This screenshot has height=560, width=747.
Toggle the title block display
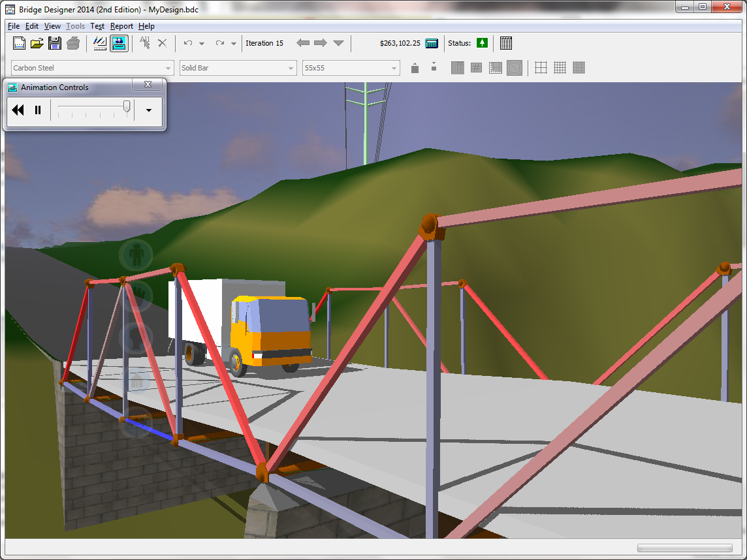point(496,68)
